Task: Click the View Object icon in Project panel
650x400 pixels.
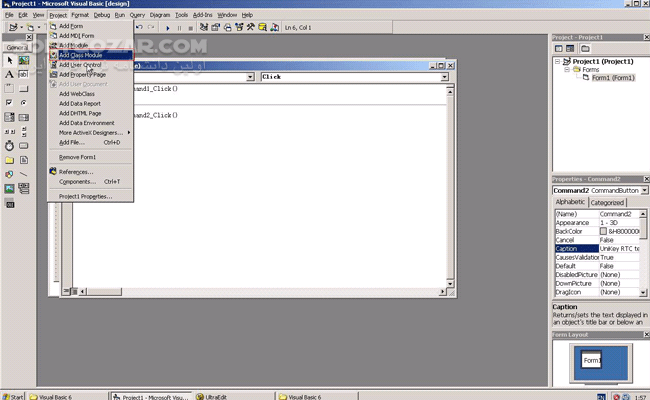Action: (571, 48)
